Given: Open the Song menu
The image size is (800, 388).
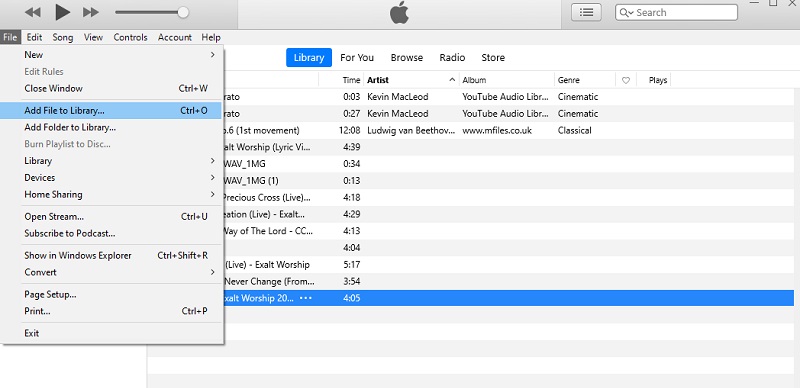Looking at the screenshot, I should click(x=63, y=37).
